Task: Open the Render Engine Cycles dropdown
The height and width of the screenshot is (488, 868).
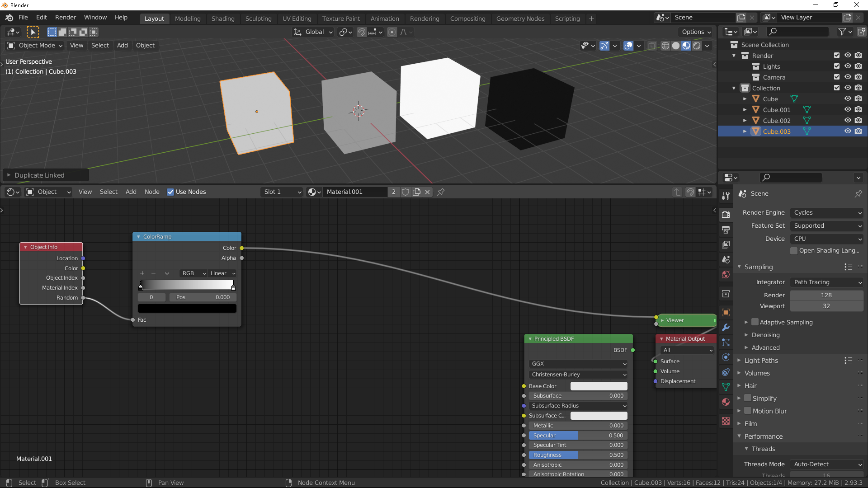Action: tap(827, 212)
